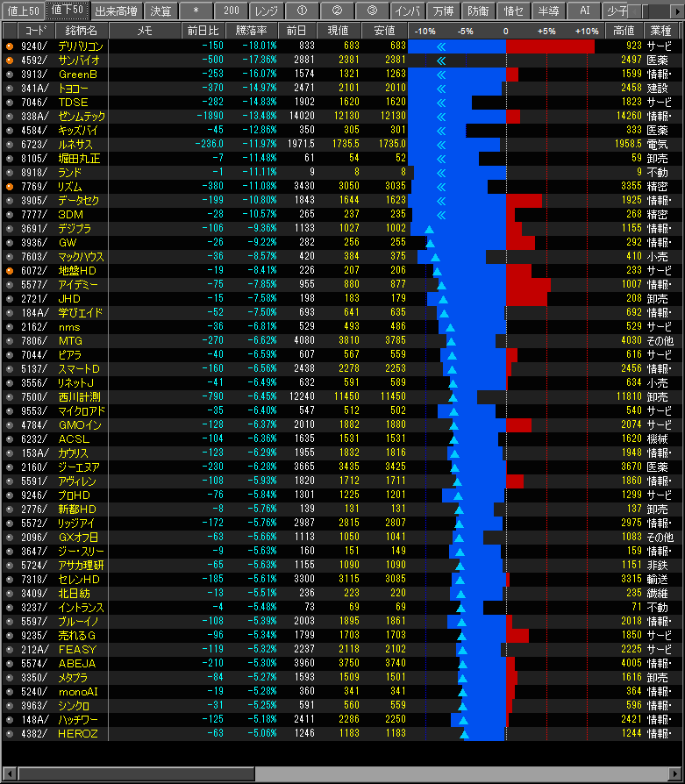Click the orange marker for 4592 サンバイオ
The height and width of the screenshot is (784, 685).
[10, 61]
